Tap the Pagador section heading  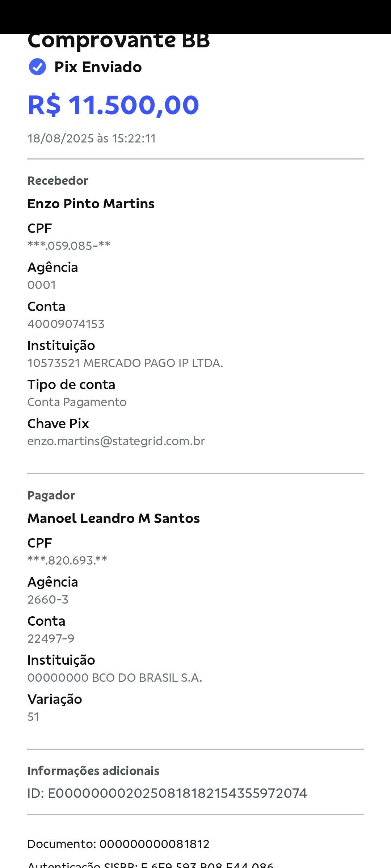tap(51, 495)
